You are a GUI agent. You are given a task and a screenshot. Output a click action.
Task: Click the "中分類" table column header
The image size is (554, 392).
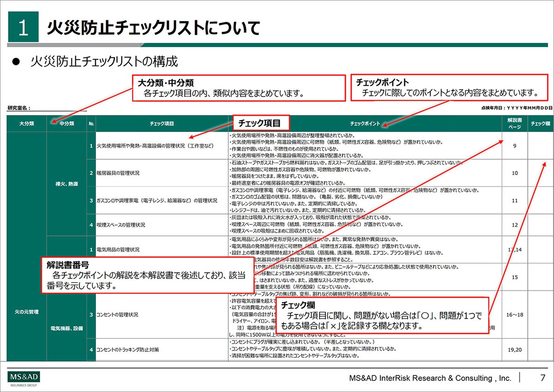coord(67,124)
